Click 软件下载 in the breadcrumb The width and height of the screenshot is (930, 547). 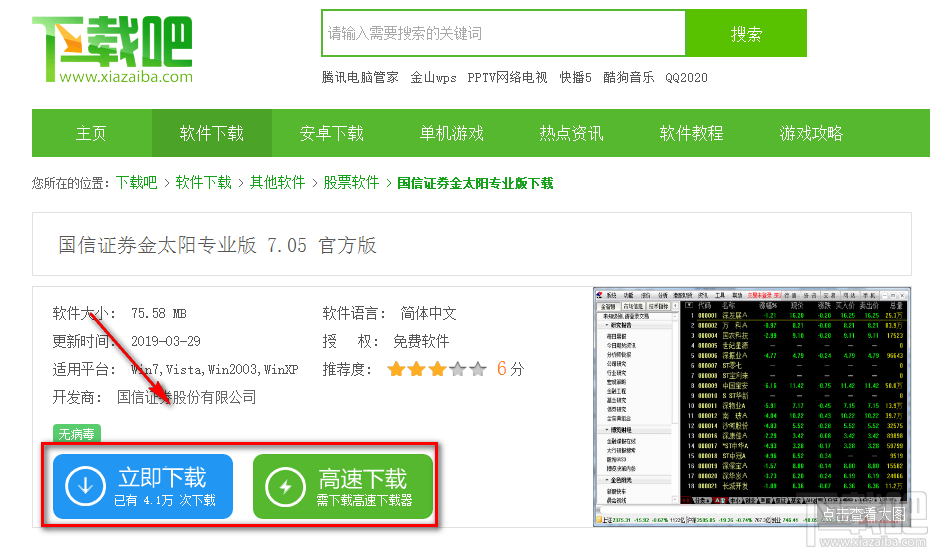tap(203, 183)
